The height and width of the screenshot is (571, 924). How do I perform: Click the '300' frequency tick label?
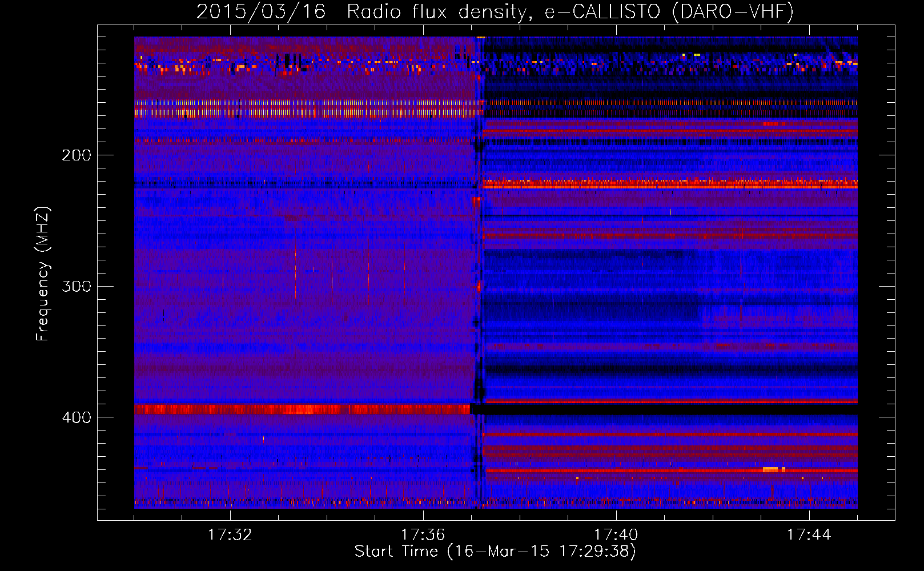77,286
